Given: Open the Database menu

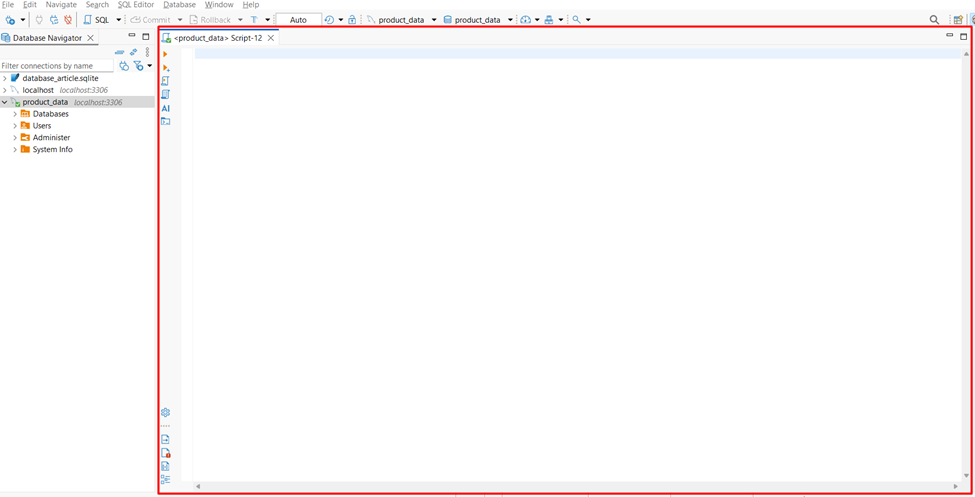Looking at the screenshot, I should click(180, 4).
